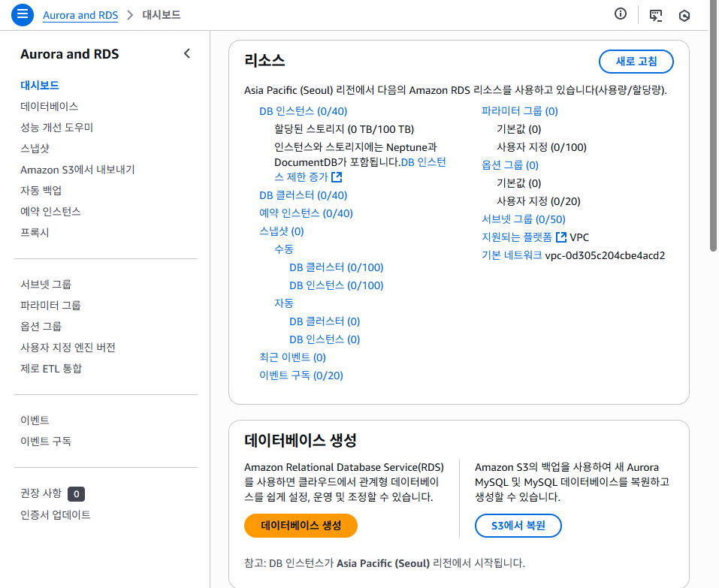
Task: Click the 최근 이벤트 (0) link
Action: [292, 357]
